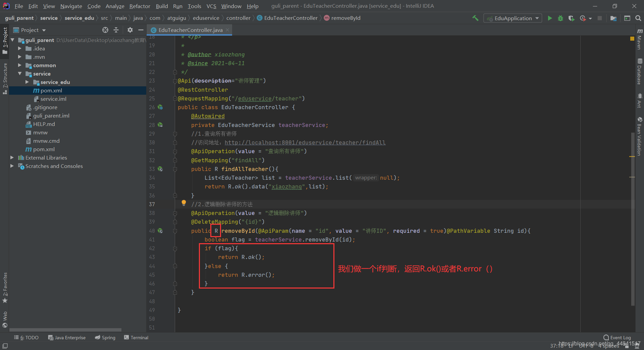Click the Search Everywhere magnifier icon
Image resolution: width=644 pixels, height=350 pixels.
pyautogui.click(x=638, y=18)
